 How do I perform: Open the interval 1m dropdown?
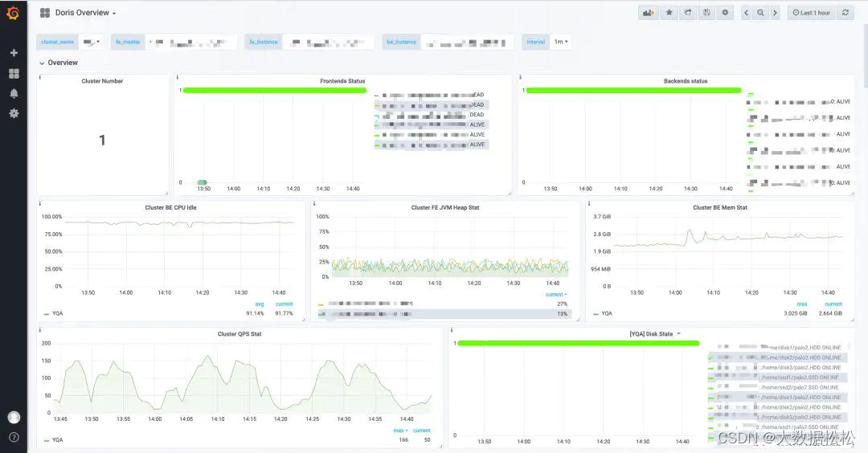pyautogui.click(x=561, y=42)
